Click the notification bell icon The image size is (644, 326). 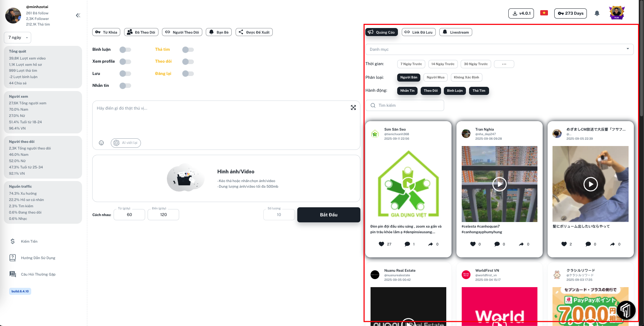pyautogui.click(x=597, y=13)
